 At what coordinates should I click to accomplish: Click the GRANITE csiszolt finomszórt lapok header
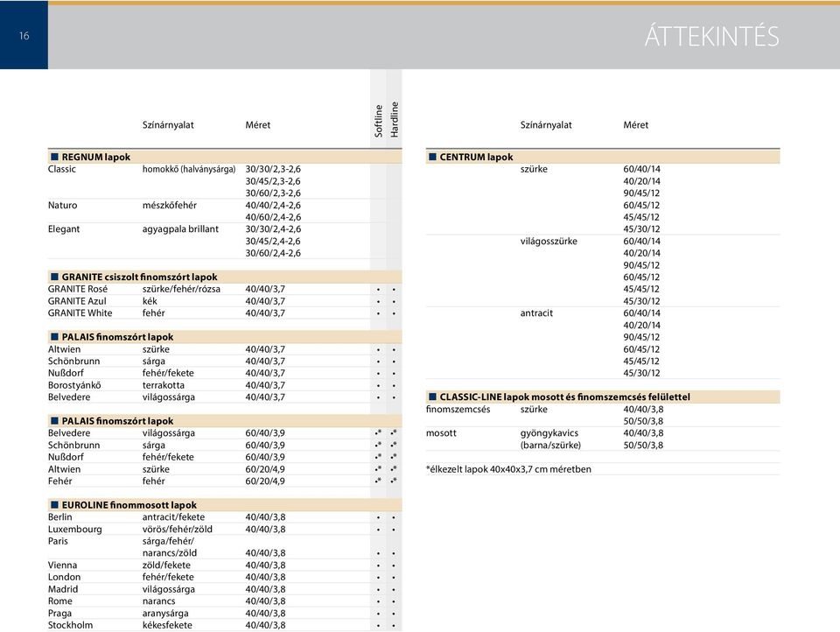(x=139, y=277)
